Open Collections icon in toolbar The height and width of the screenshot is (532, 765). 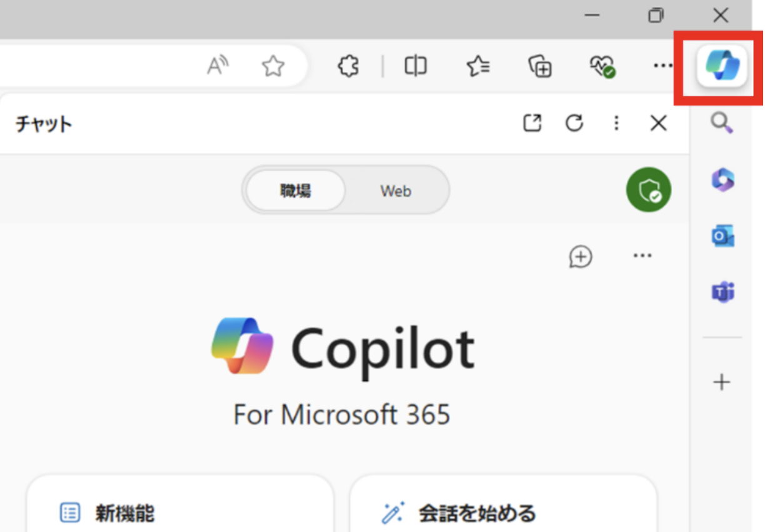click(540, 66)
